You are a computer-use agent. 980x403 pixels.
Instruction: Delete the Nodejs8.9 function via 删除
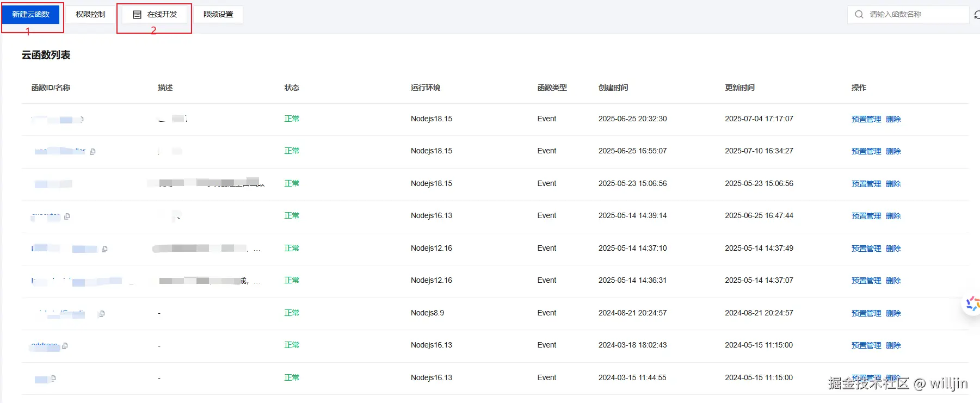click(x=893, y=313)
